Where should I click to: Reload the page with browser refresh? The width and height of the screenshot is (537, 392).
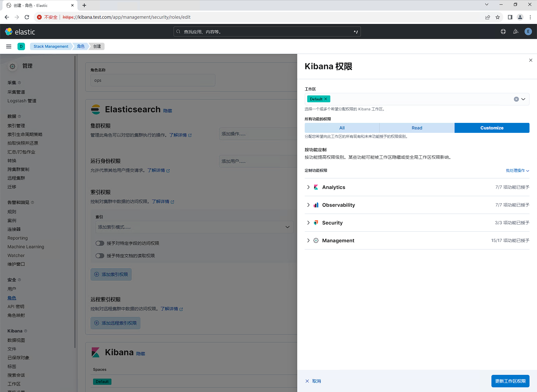(x=27, y=17)
